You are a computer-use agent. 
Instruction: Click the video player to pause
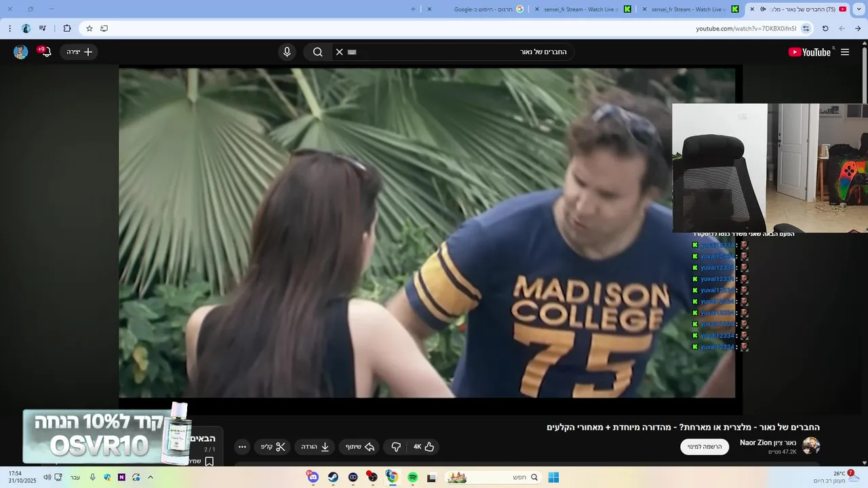(x=427, y=232)
